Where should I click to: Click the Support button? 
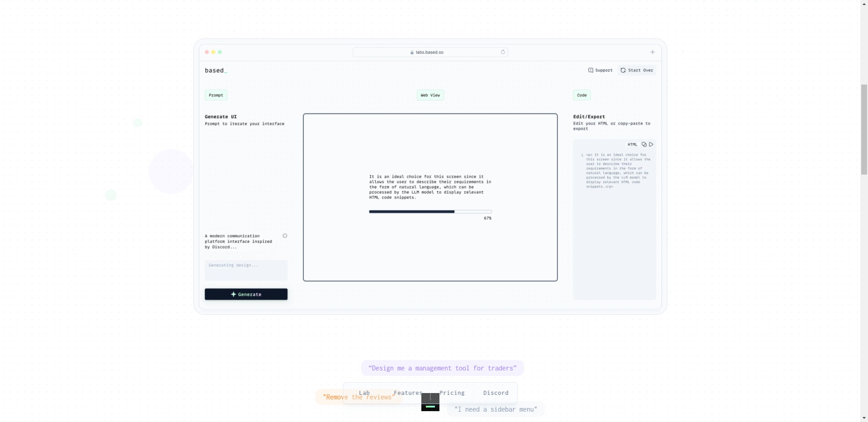[600, 70]
